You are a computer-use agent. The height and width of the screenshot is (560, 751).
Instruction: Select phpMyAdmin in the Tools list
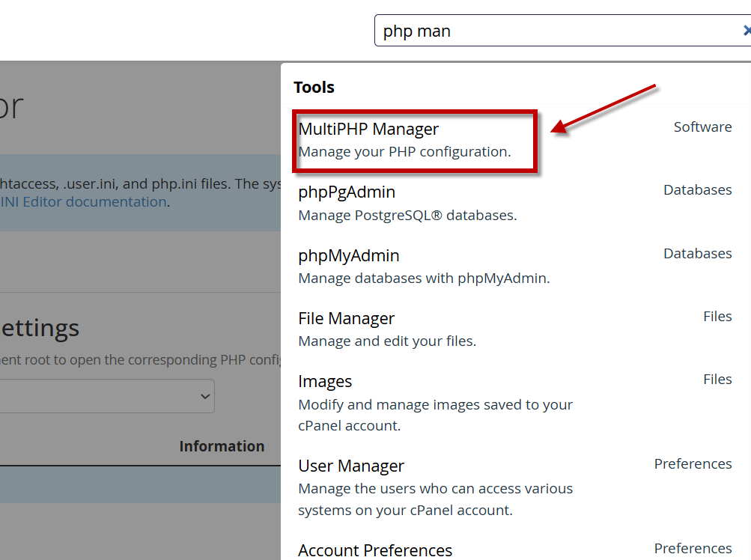point(348,256)
